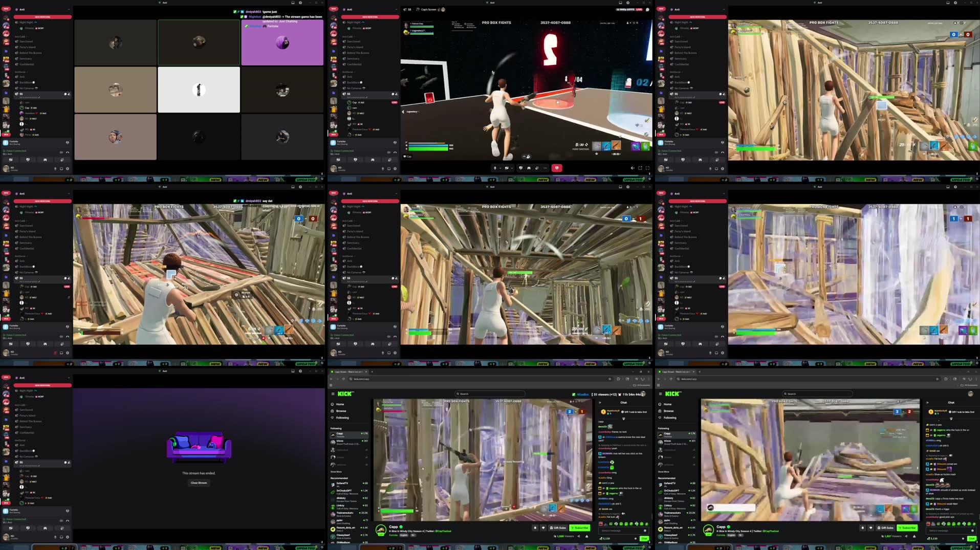Pop out Cap's Screen stream window
The height and width of the screenshot is (550, 980).
pos(640,168)
